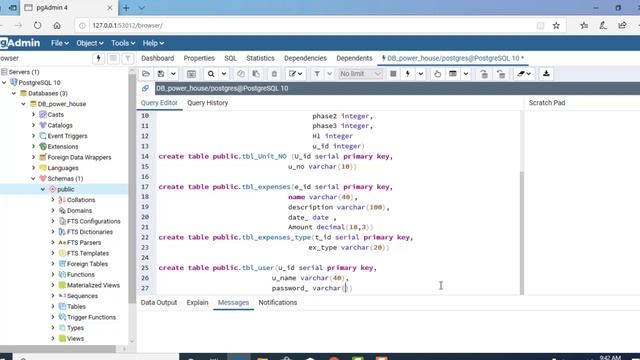
Task: Click the table icon after the hand
Action: point(453,74)
